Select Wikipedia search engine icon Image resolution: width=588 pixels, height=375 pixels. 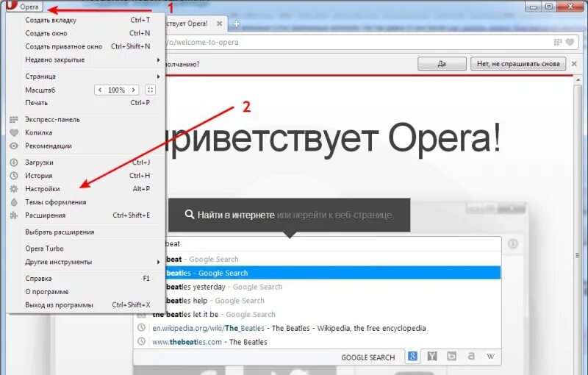click(x=490, y=356)
